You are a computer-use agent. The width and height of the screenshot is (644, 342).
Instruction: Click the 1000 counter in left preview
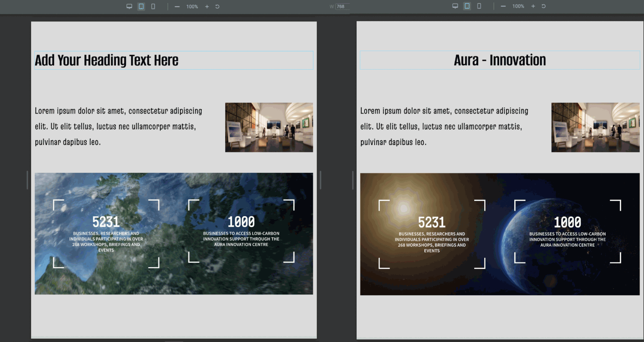click(x=241, y=222)
